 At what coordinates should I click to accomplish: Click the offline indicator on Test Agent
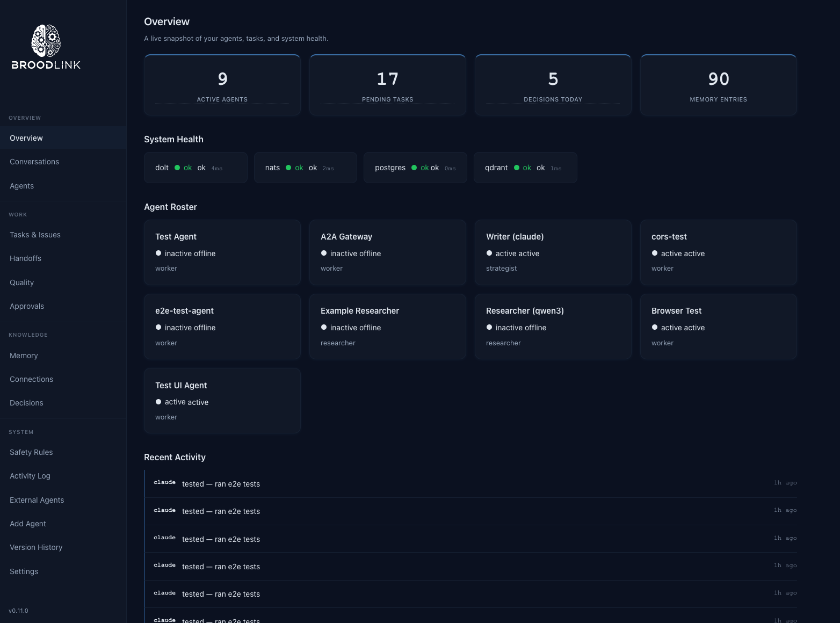pyautogui.click(x=158, y=253)
